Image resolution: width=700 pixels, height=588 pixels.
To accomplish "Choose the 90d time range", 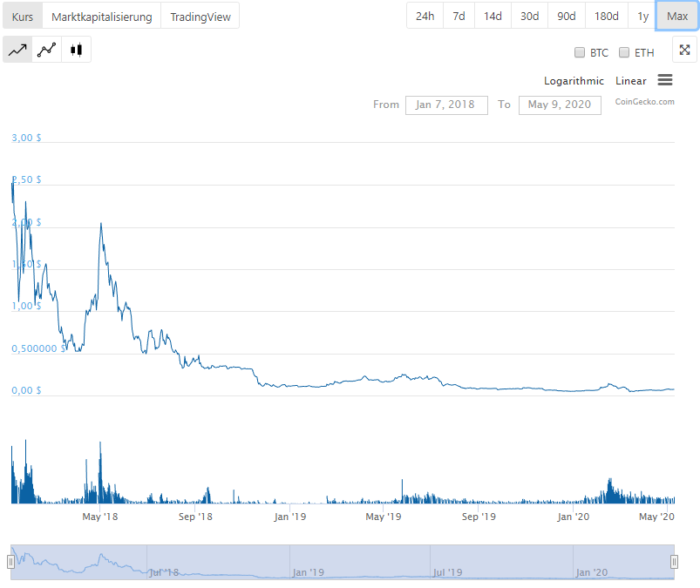I will (567, 16).
